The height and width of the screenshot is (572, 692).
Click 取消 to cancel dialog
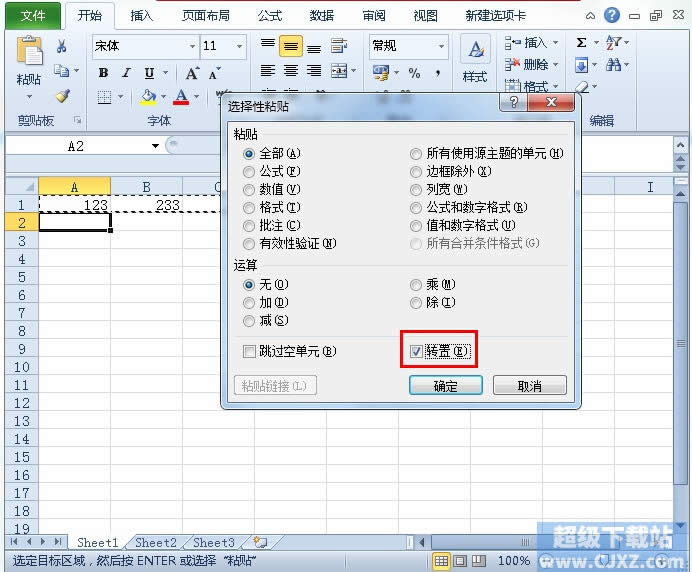click(530, 386)
